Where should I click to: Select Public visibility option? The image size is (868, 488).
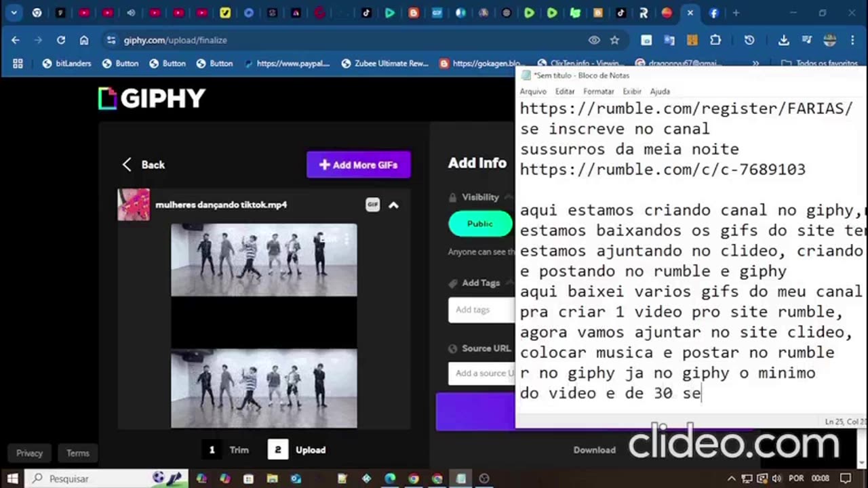(x=480, y=224)
